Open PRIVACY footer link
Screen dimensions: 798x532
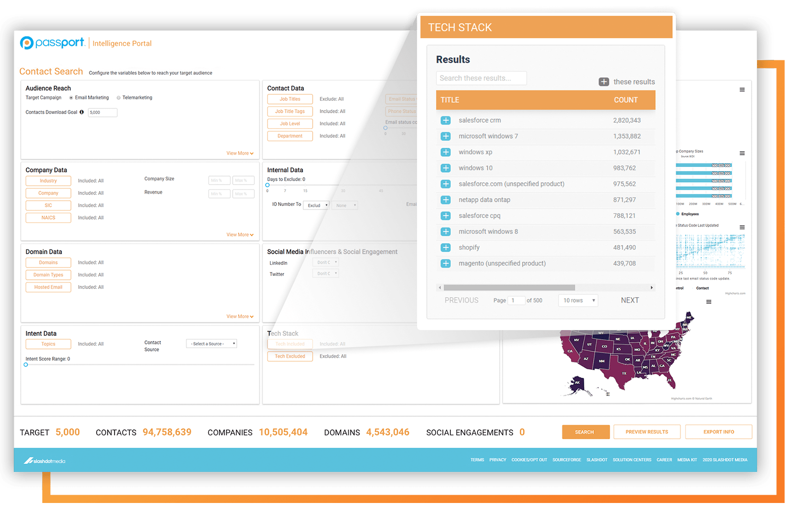point(498,460)
